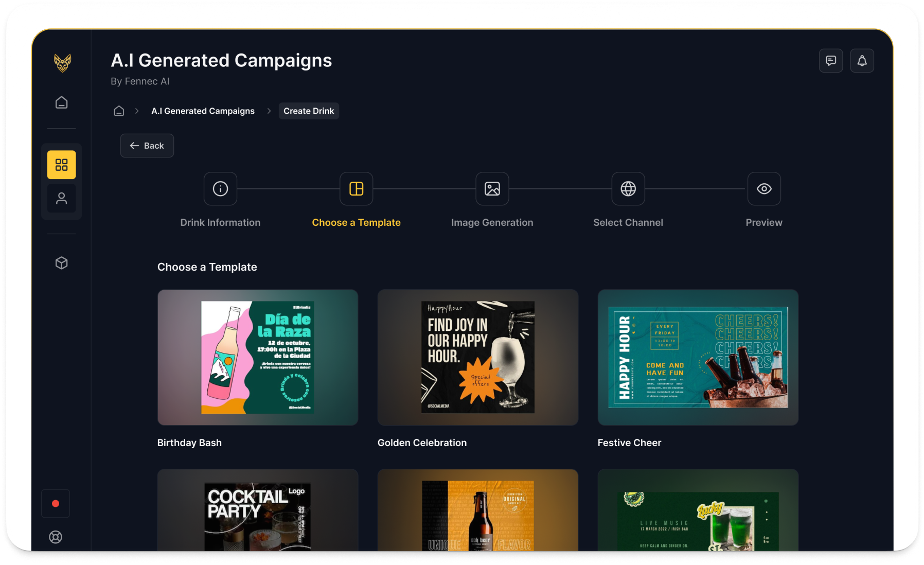Choose the green Lucky live music template
The image size is (924, 565).
point(698,509)
